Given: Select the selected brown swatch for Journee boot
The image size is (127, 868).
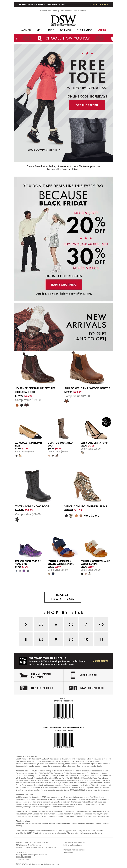Looking at the screenshot, I should pyautogui.click(x=27, y=405).
